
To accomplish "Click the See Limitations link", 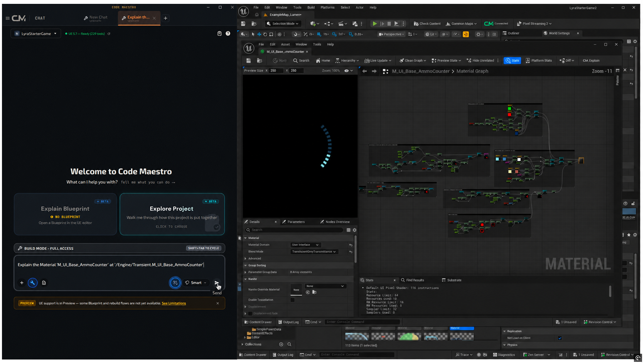I will tap(174, 304).
